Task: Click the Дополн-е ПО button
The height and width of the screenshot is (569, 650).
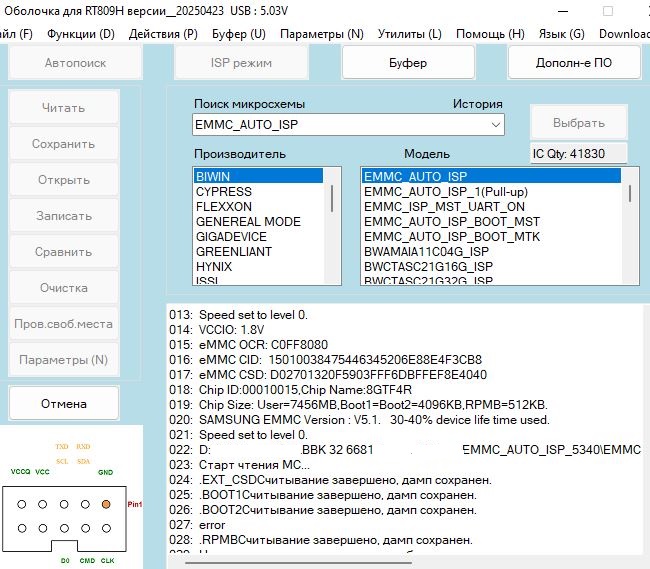Action: (x=574, y=63)
